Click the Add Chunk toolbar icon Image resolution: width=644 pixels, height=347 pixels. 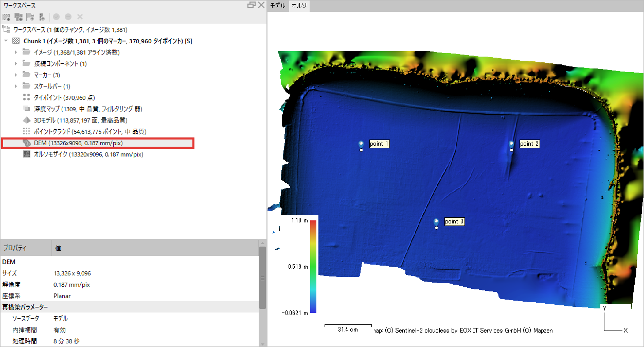coord(7,17)
